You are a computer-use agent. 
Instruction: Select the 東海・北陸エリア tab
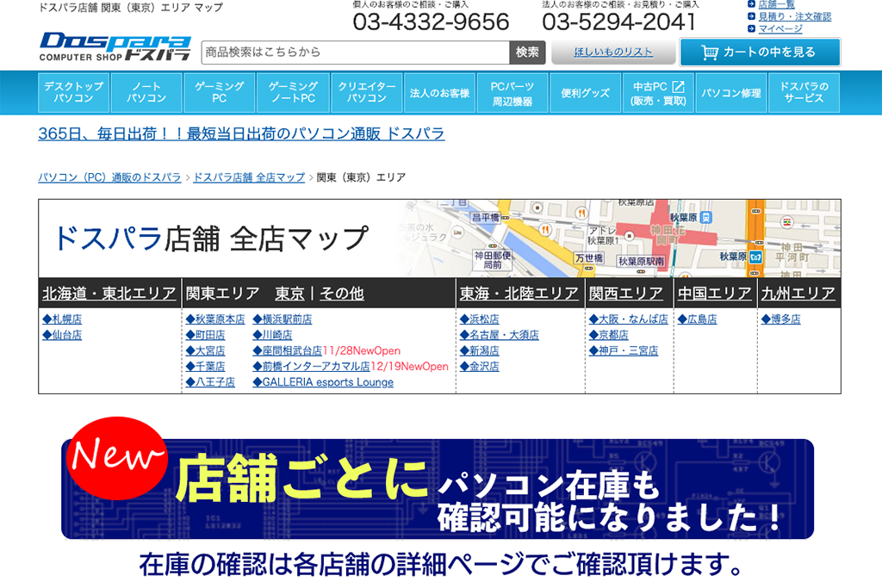tap(519, 294)
